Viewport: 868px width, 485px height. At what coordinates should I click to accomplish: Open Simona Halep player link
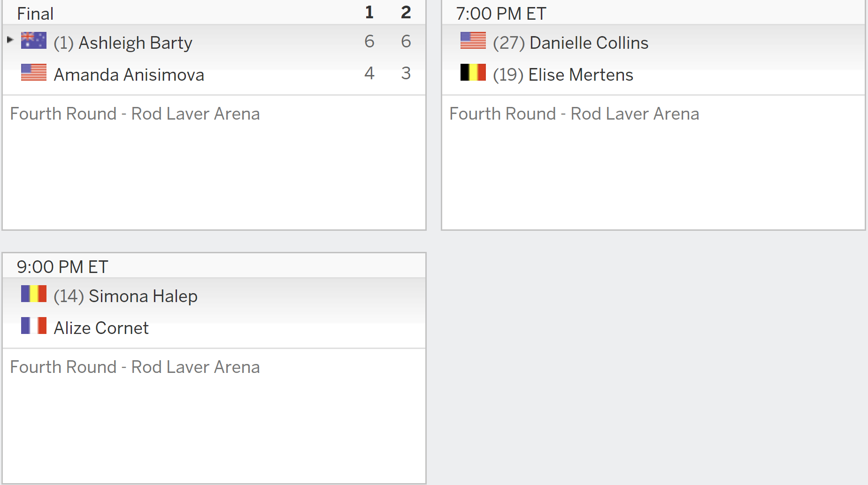pos(143,296)
